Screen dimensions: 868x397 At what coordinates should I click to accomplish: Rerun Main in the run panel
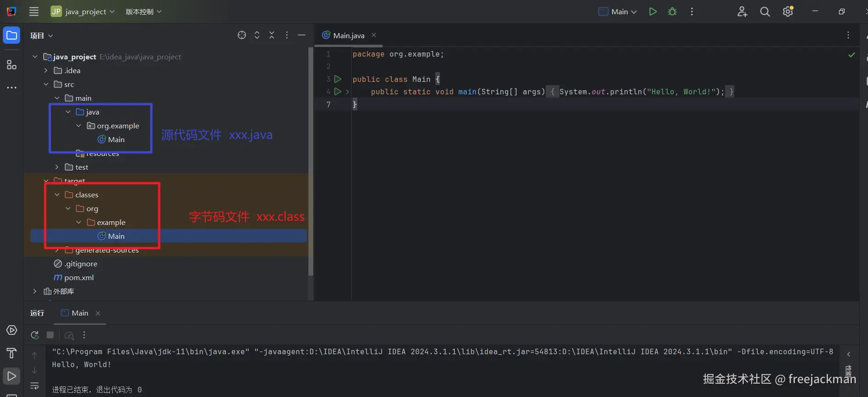point(34,335)
